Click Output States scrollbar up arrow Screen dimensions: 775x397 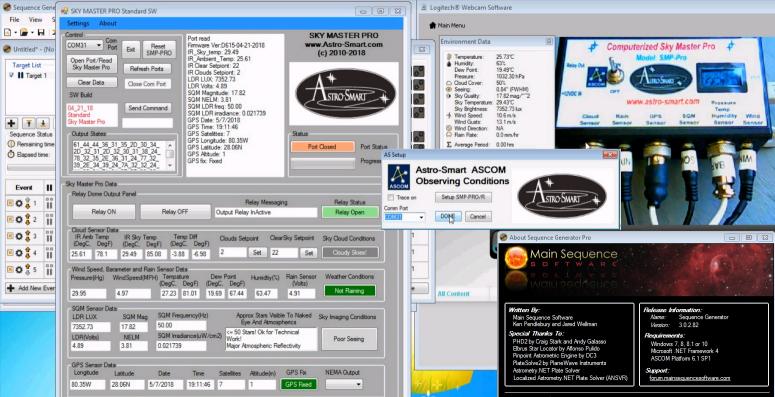tap(170, 145)
